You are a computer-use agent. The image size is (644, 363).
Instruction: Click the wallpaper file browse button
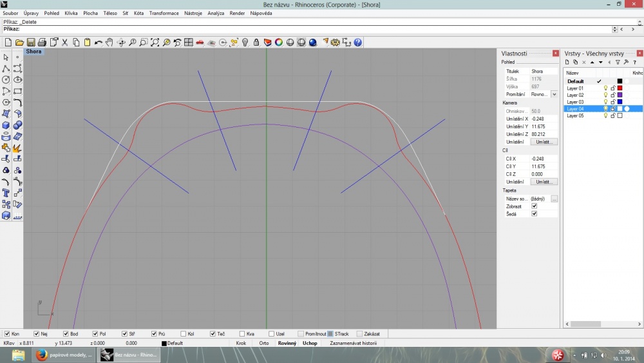(554, 199)
